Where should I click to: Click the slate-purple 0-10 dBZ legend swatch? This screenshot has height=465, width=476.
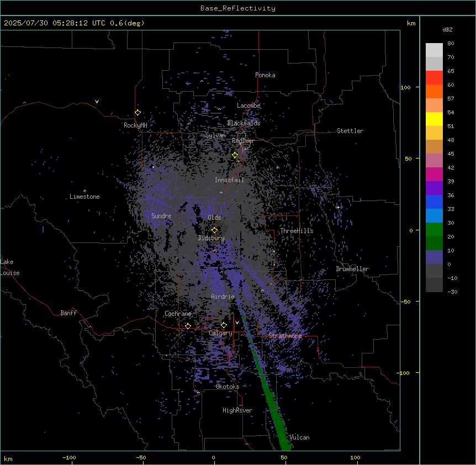point(434,257)
